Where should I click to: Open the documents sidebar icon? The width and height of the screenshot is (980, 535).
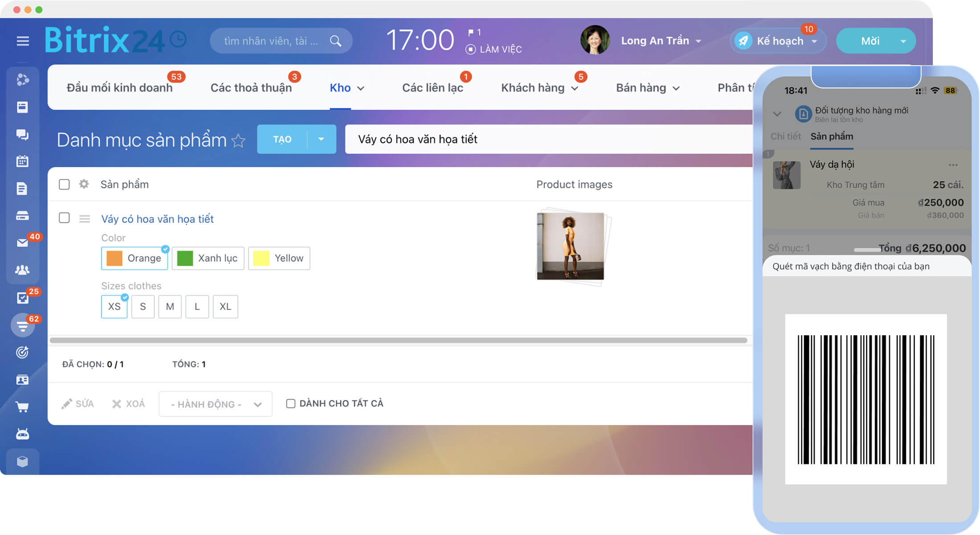(x=22, y=188)
